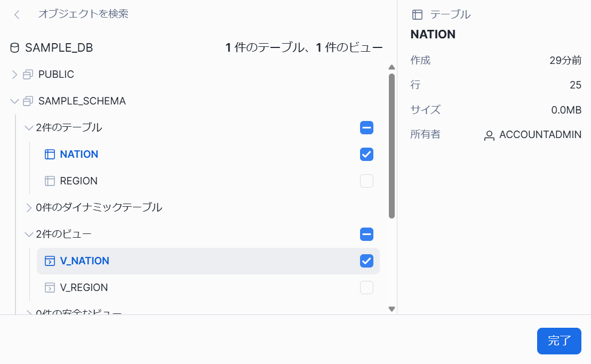
Task: Expand the PUBLIC schema
Action: [x=13, y=74]
